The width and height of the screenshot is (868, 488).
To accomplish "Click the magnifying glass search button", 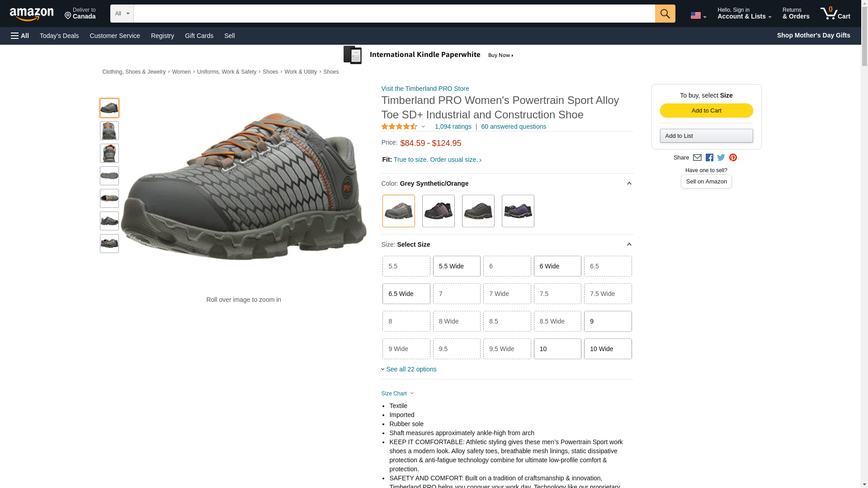I will coord(665,14).
